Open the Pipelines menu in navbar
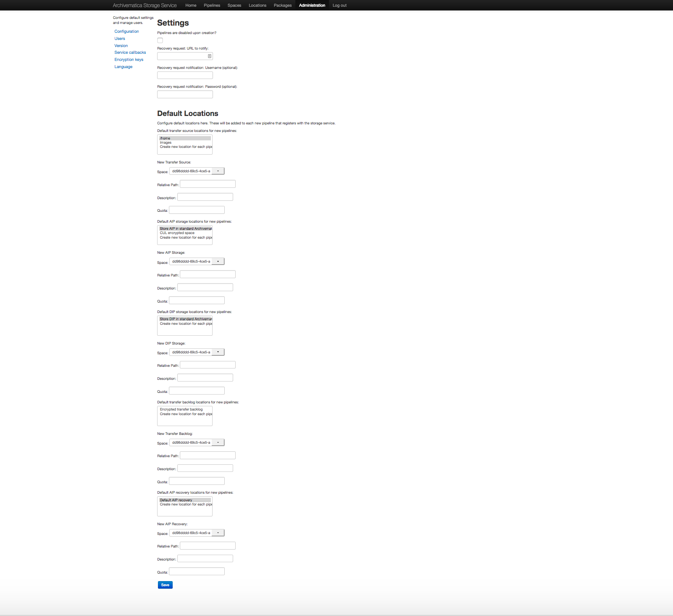This screenshot has height=616, width=673. [x=212, y=5]
